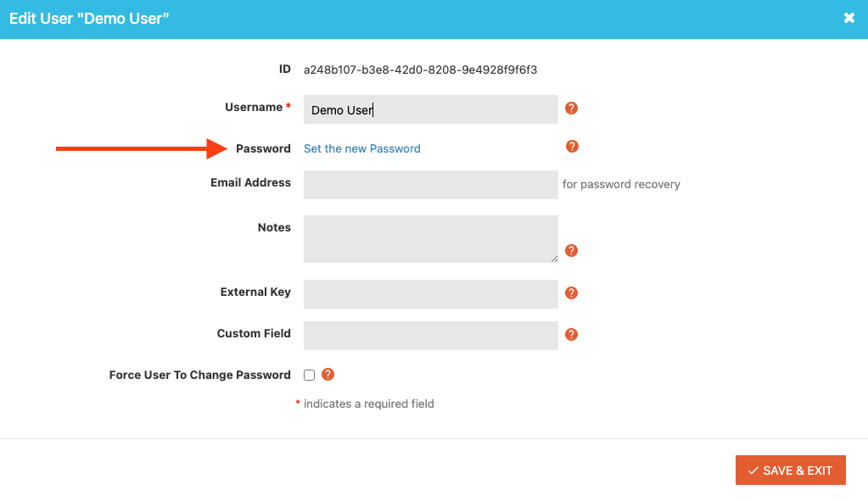The image size is (868, 501).
Task: Click the Force User To Change Password label
Action: point(200,375)
